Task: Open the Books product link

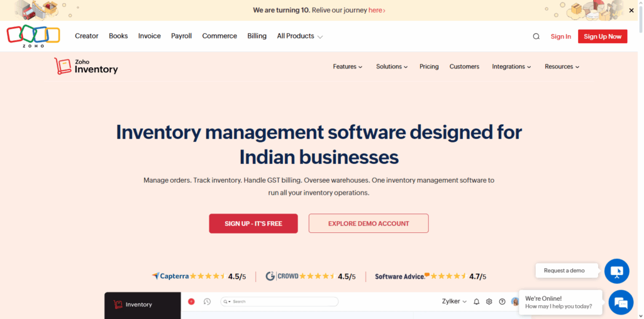Action: pos(118,36)
